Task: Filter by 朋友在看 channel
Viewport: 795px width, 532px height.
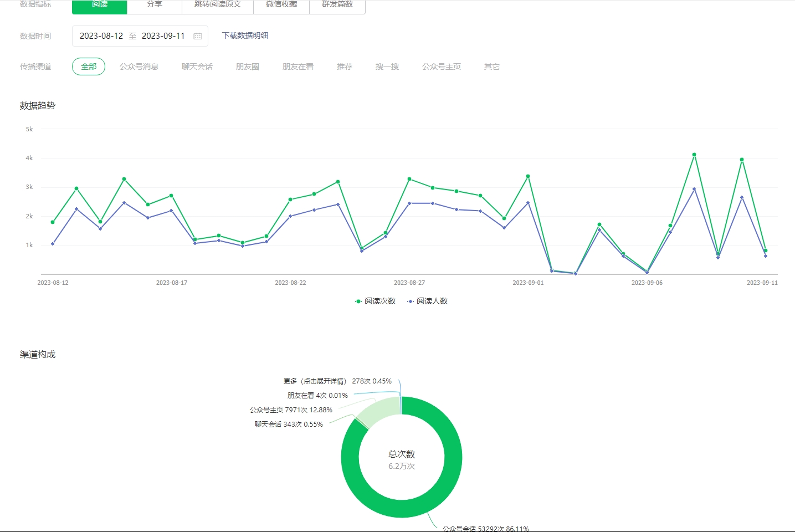Action: (298, 66)
